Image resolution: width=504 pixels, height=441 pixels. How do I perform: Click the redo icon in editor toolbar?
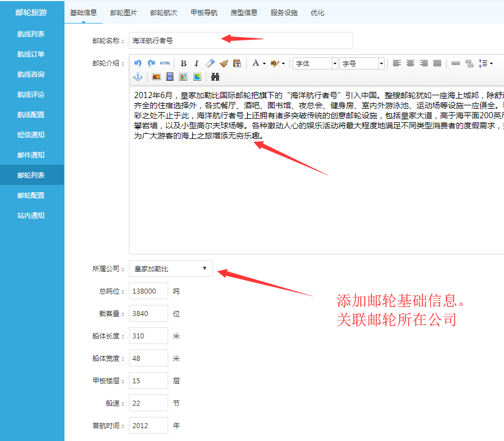coord(151,63)
